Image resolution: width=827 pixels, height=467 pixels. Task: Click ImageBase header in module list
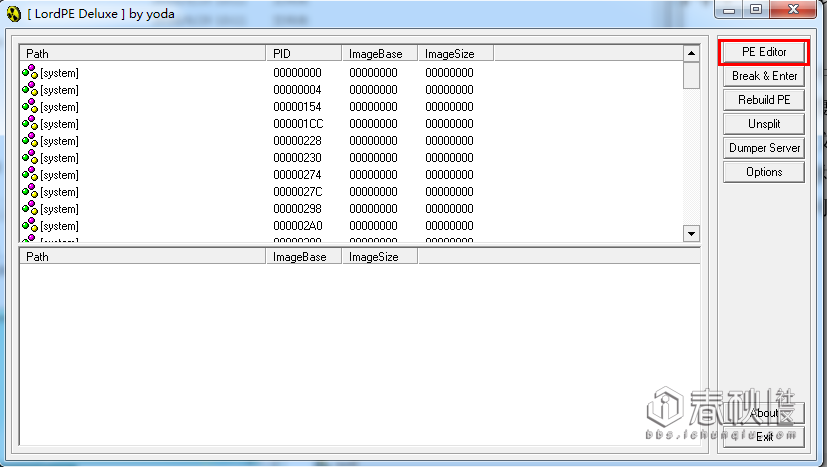pos(304,256)
